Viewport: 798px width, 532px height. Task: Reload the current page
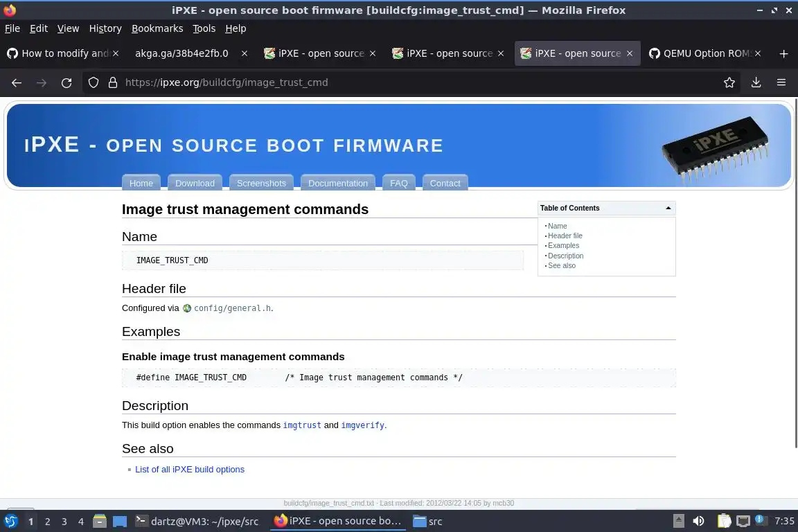[66, 82]
